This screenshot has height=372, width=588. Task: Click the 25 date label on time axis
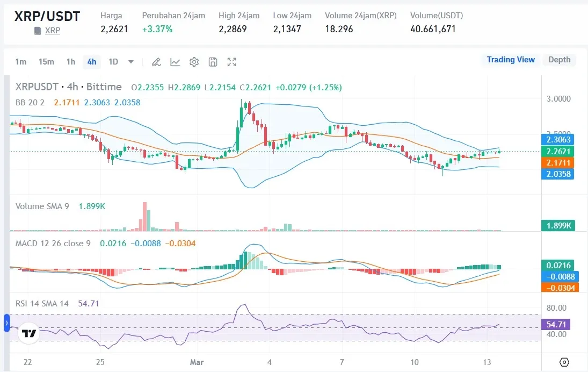coord(100,362)
